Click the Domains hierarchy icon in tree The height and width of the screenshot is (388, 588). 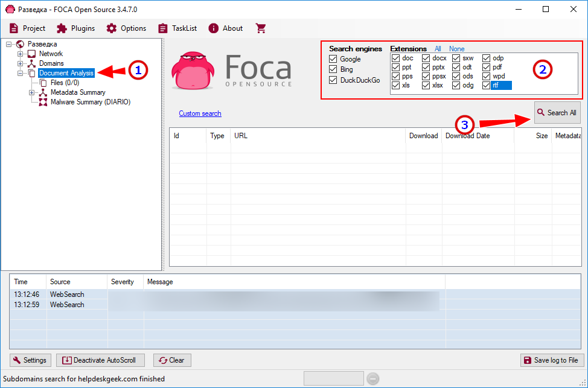(31, 63)
